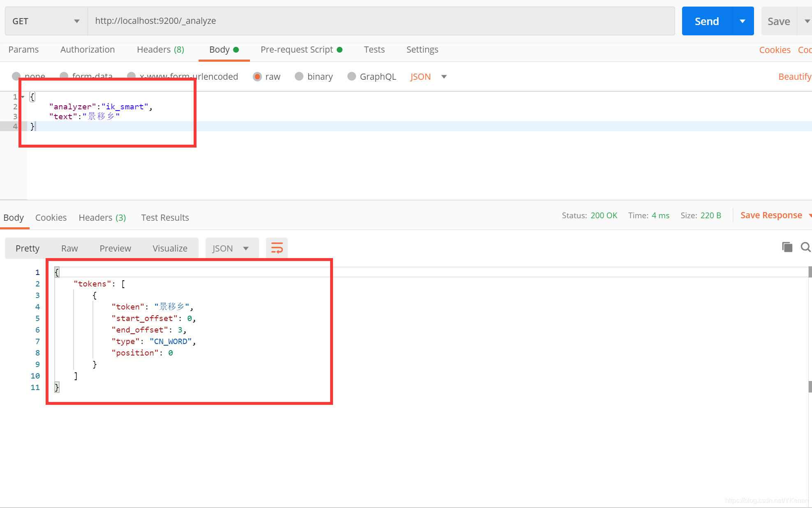Choose x-www-form-urlencoded body type

[132, 76]
